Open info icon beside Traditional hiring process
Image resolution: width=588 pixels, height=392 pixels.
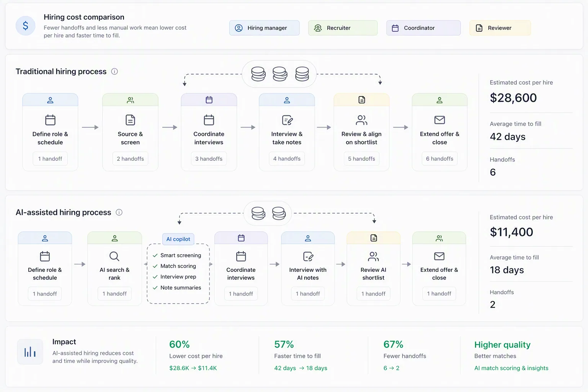click(x=114, y=72)
